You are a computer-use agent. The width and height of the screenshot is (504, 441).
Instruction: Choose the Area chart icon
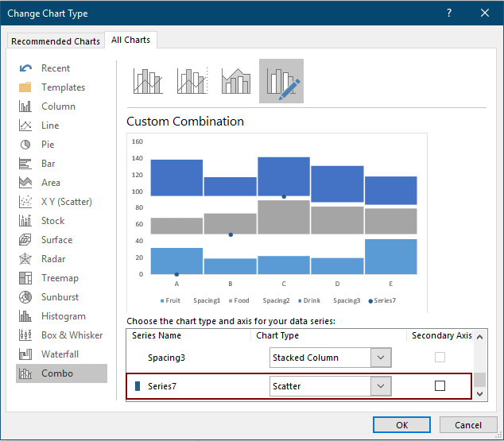25,183
